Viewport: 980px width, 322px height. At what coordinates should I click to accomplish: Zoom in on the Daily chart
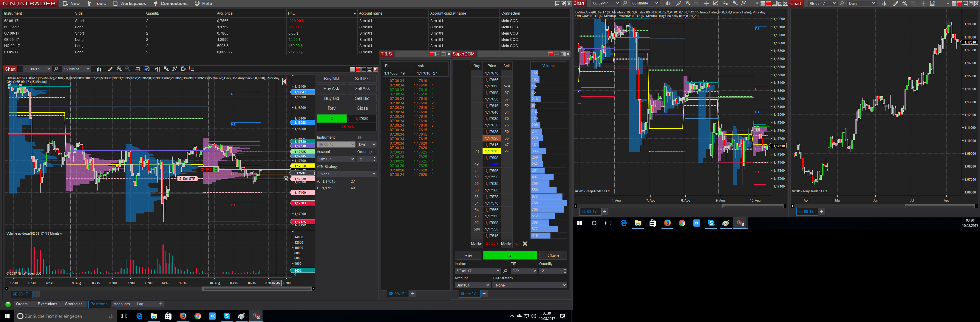pos(905,3)
